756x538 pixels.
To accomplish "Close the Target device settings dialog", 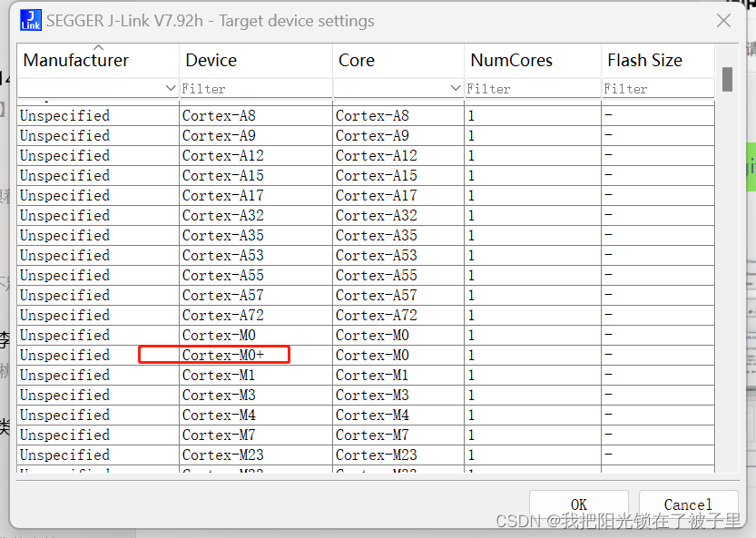I will (723, 20).
